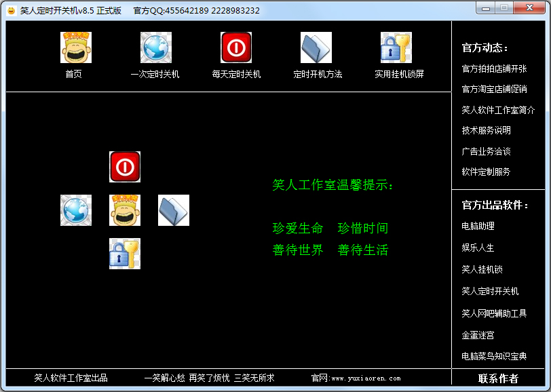Click the 官方出品软件 heading
Image resolution: width=551 pixels, height=392 pixels.
coord(495,205)
